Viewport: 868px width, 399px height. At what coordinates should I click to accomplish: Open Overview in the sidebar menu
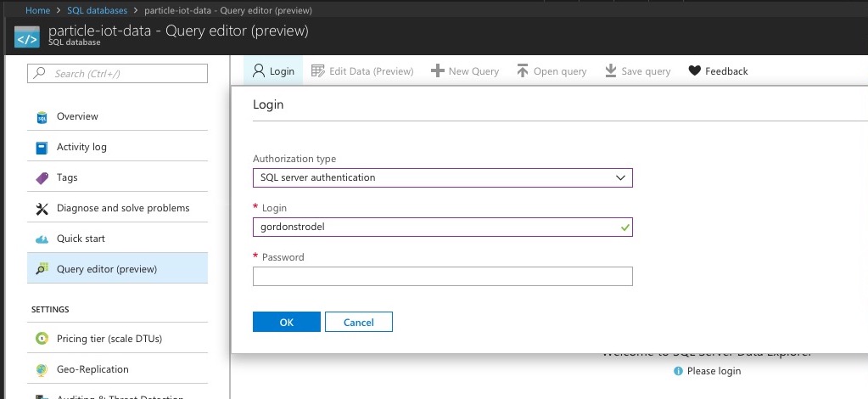pyautogui.click(x=117, y=116)
